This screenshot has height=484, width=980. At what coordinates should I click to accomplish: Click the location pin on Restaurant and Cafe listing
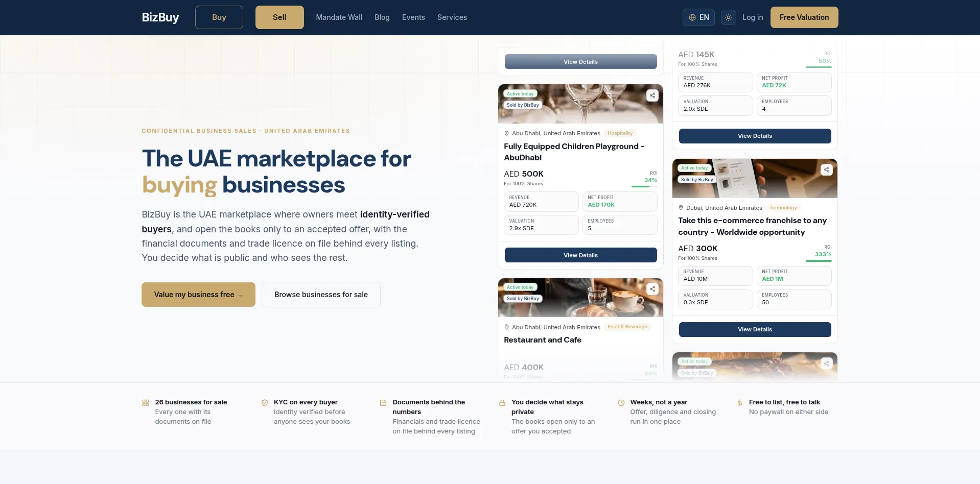pyautogui.click(x=507, y=327)
